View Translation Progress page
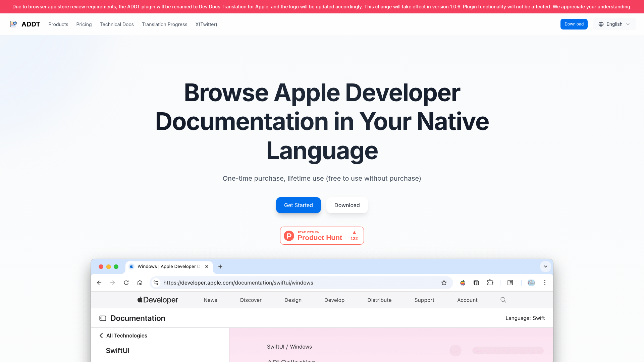 165,24
